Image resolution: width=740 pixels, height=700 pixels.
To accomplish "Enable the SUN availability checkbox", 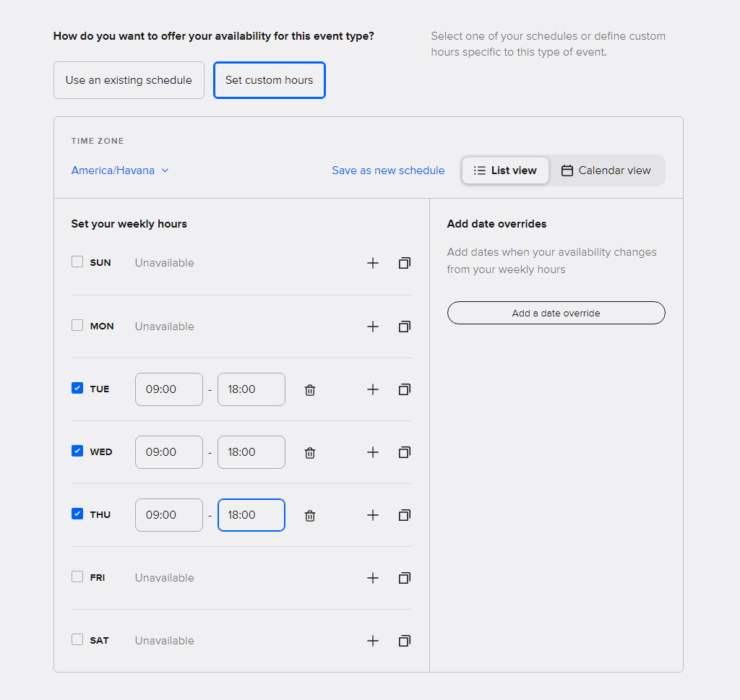I will pyautogui.click(x=77, y=262).
